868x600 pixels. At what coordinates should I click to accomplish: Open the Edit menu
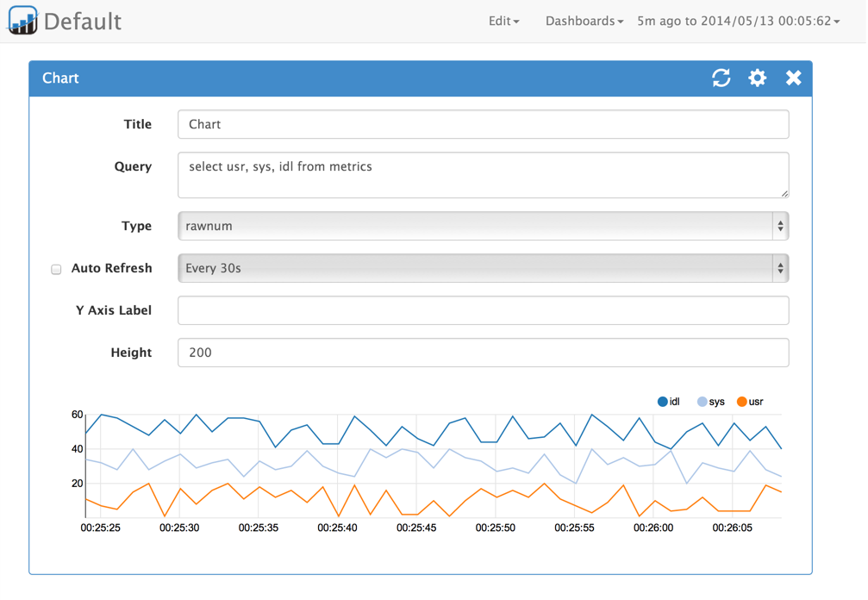[x=503, y=21]
